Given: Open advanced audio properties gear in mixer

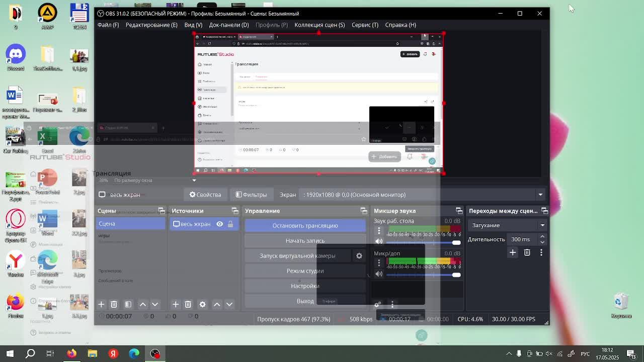Looking at the screenshot, I should [377, 304].
